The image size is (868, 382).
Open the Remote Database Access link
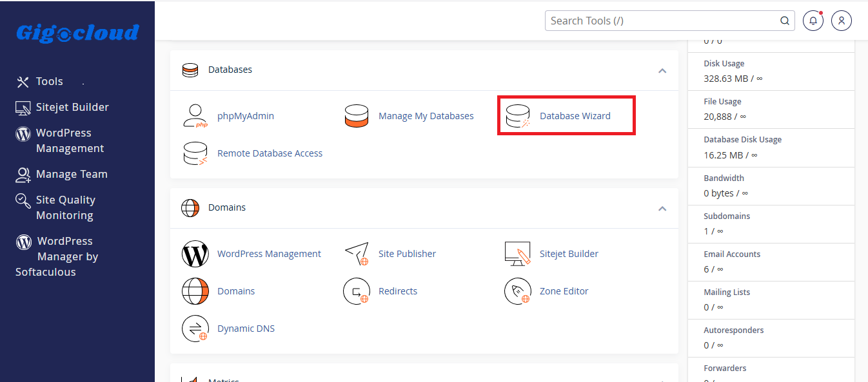click(x=270, y=153)
